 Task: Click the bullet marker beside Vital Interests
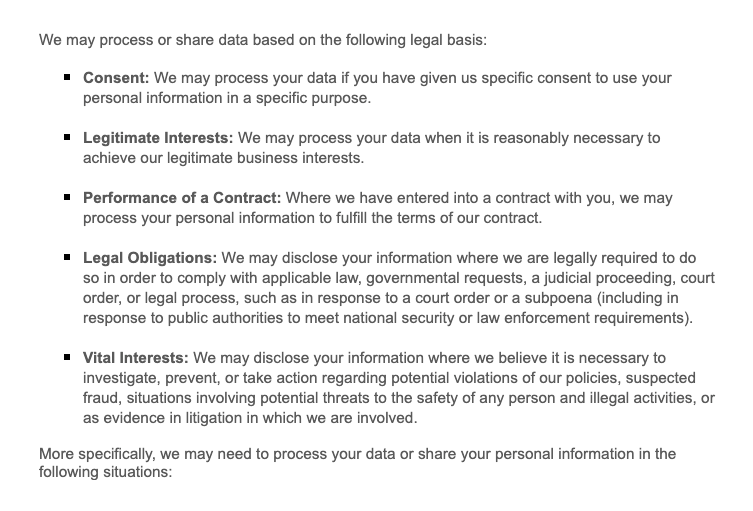[66, 357]
